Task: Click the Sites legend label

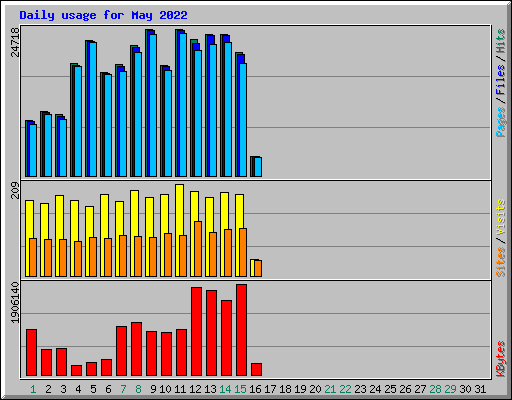Action: point(500,262)
